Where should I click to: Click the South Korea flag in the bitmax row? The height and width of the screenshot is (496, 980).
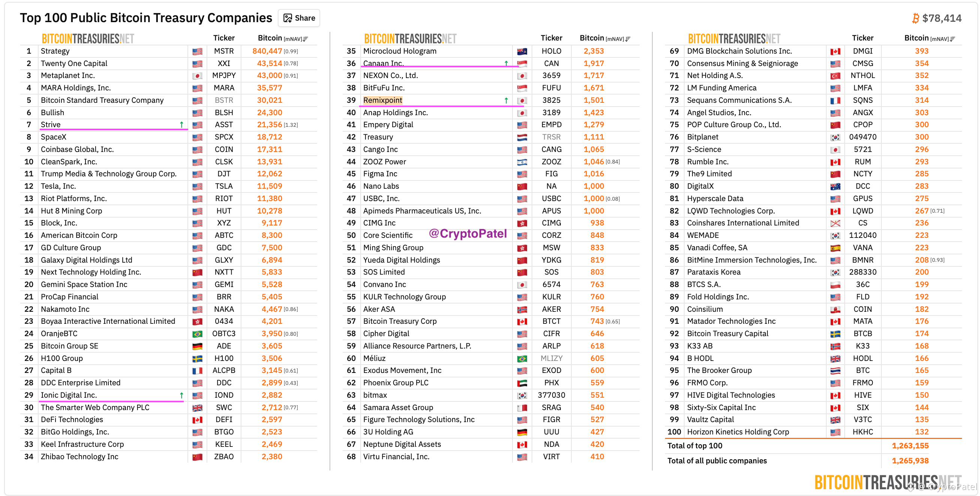point(522,395)
